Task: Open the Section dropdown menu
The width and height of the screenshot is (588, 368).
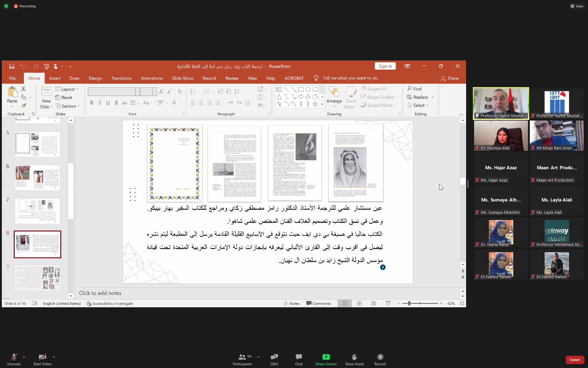Action: coord(69,106)
